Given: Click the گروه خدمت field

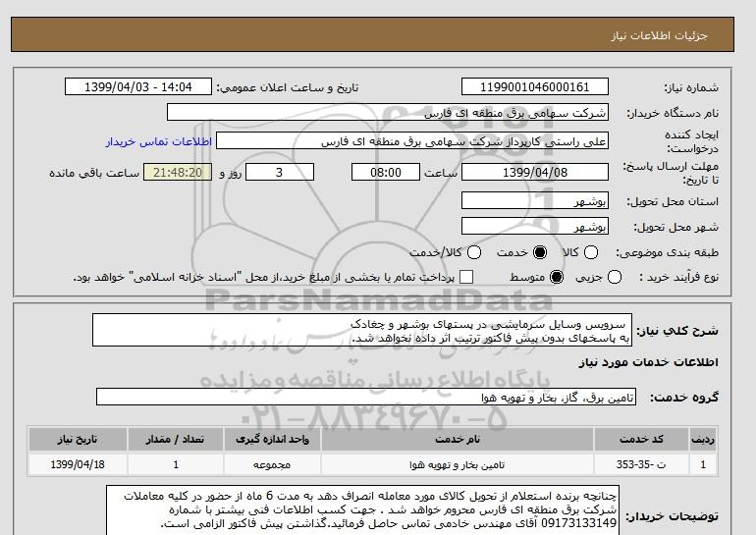Looking at the screenshot, I should click(366, 398).
